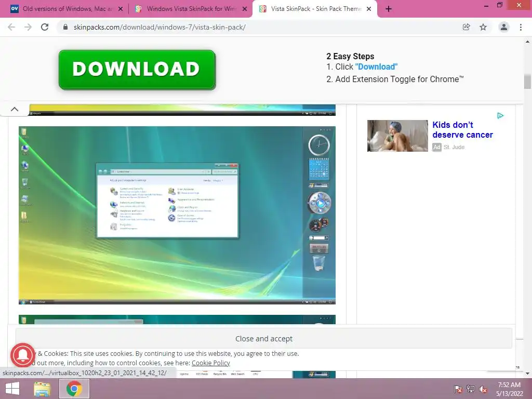532x399 pixels.
Task: Click Close and accept cookie button
Action: [x=263, y=338]
